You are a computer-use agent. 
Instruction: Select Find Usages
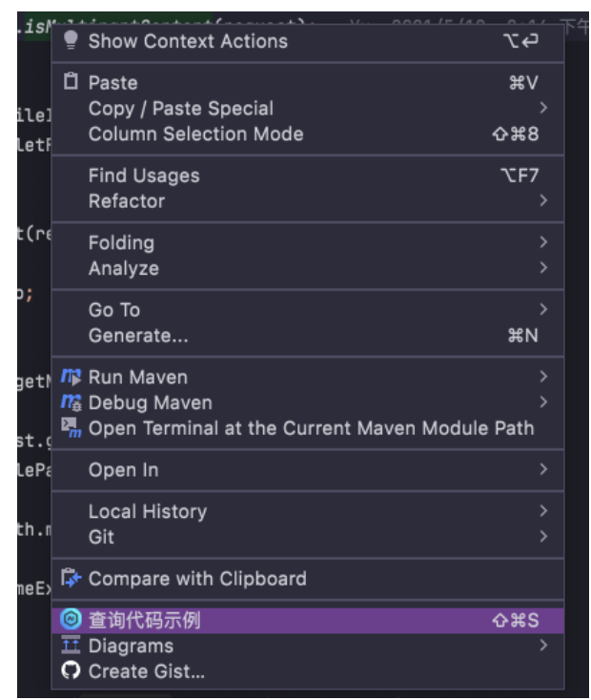pyautogui.click(x=308, y=175)
